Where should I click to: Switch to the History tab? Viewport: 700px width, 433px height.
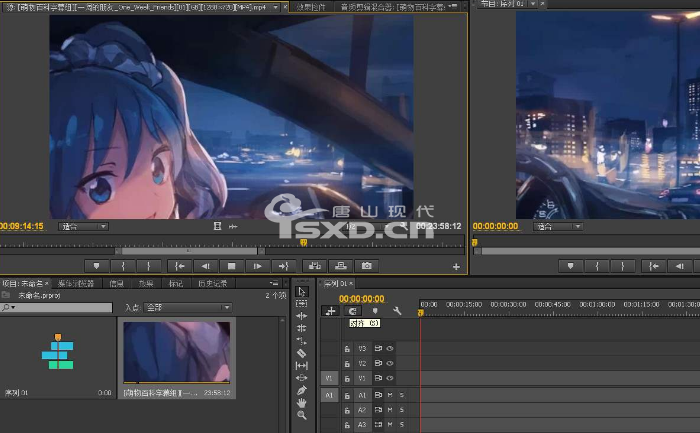[212, 283]
